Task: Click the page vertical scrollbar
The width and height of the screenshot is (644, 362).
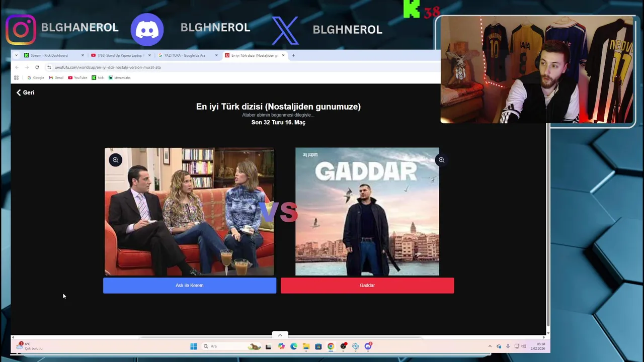Action: 548,226
